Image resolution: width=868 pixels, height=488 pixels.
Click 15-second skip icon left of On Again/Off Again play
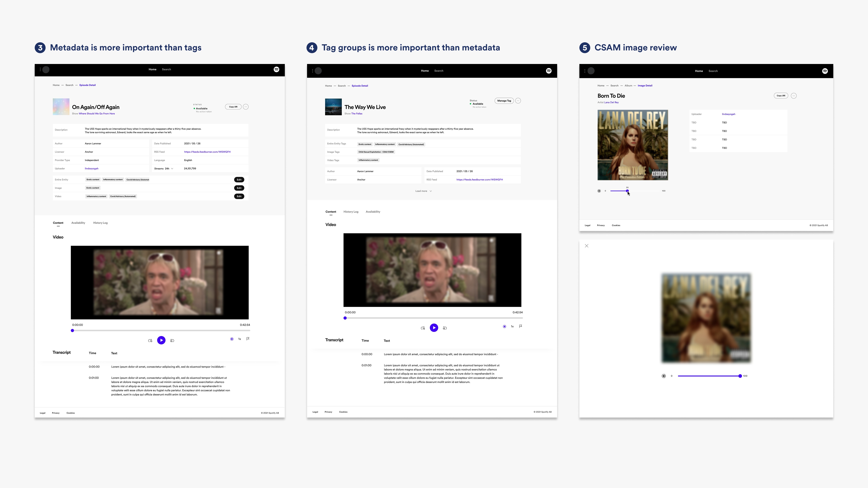[150, 341]
